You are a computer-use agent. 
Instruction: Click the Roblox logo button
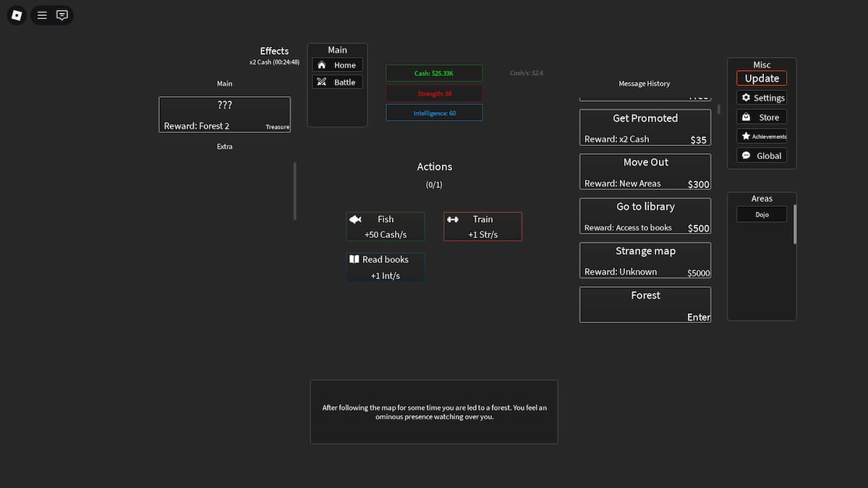click(16, 14)
